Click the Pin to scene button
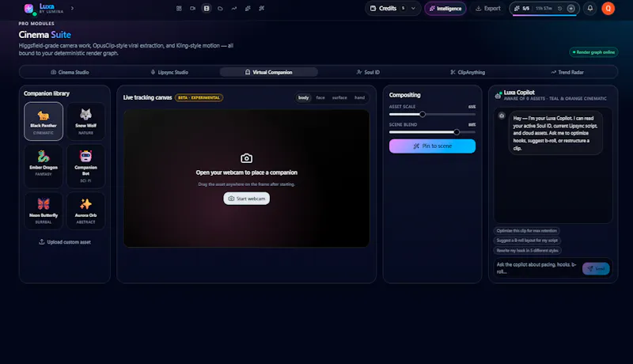 click(432, 146)
